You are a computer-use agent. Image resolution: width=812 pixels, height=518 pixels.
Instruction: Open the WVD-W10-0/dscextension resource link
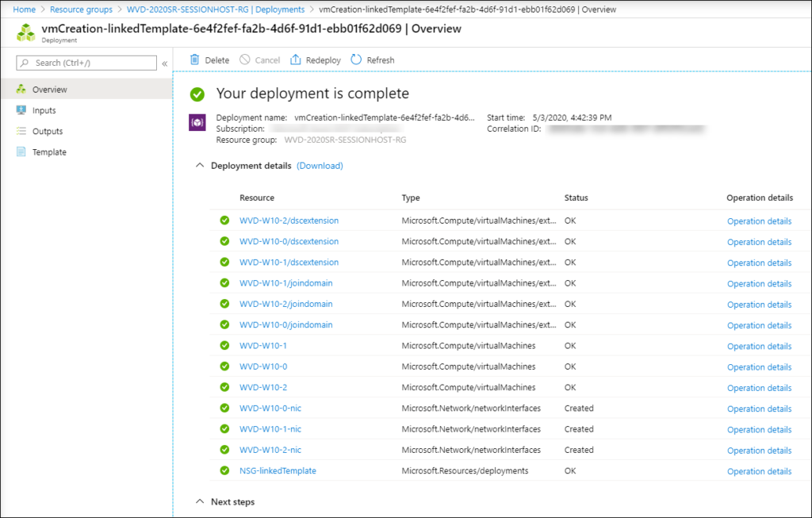289,241
